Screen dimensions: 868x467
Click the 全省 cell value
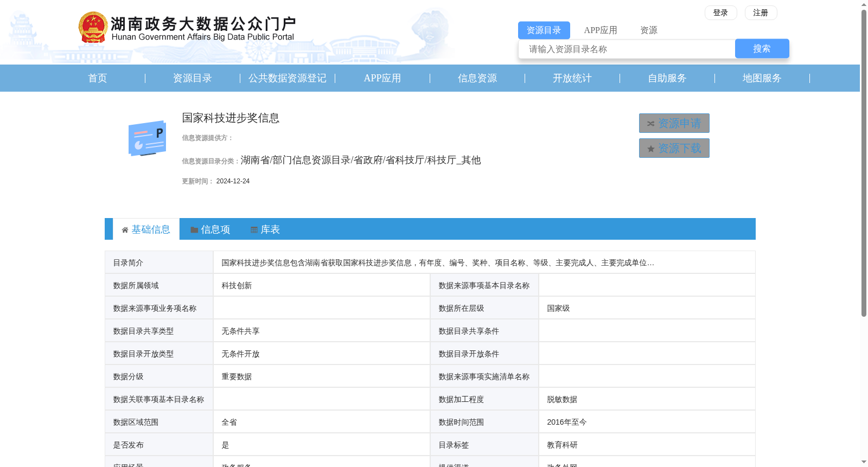(229, 422)
